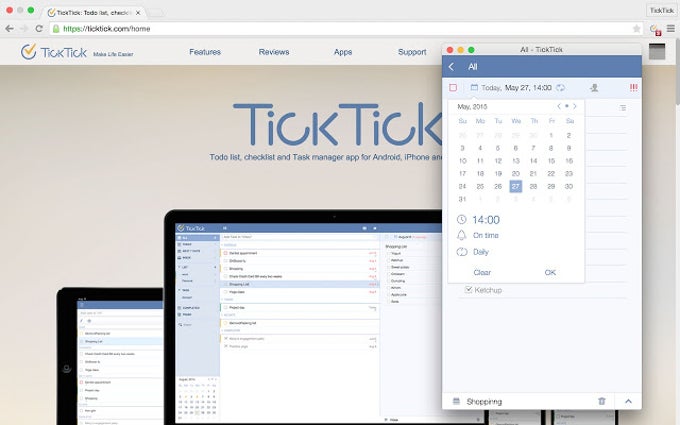Go to previous month in calendar
The width and height of the screenshot is (680, 425).
click(559, 106)
